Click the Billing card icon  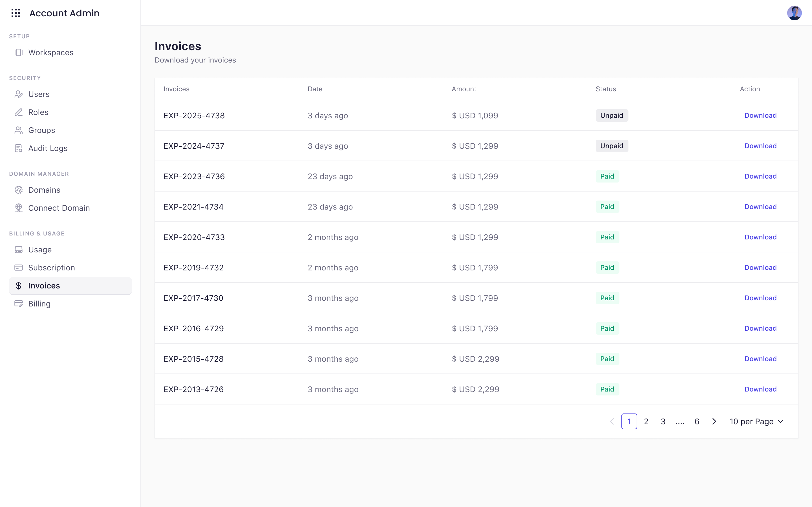(18, 303)
